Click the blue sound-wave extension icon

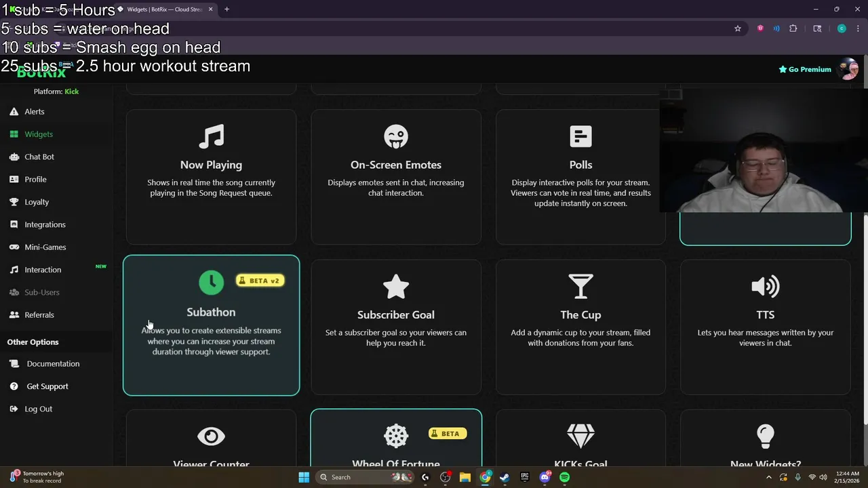tap(776, 28)
